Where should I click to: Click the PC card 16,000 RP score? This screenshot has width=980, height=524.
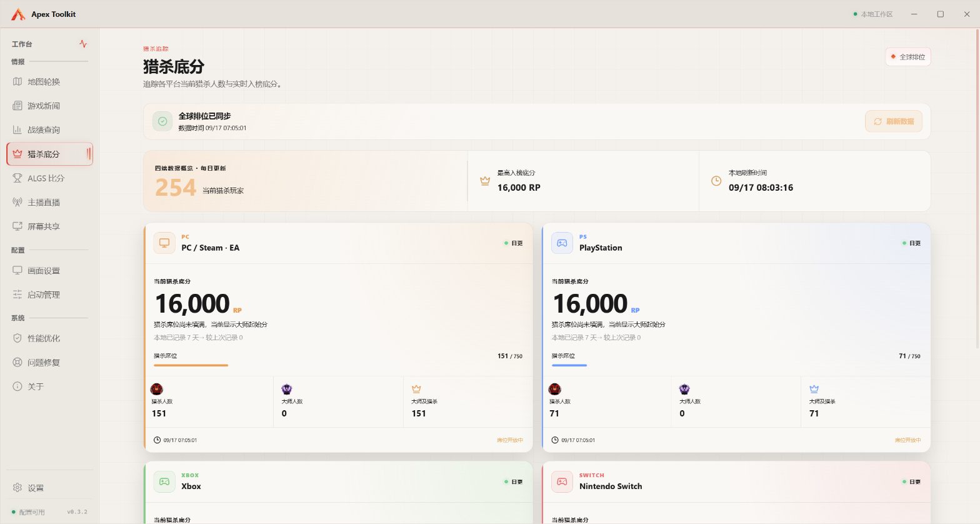(x=198, y=304)
